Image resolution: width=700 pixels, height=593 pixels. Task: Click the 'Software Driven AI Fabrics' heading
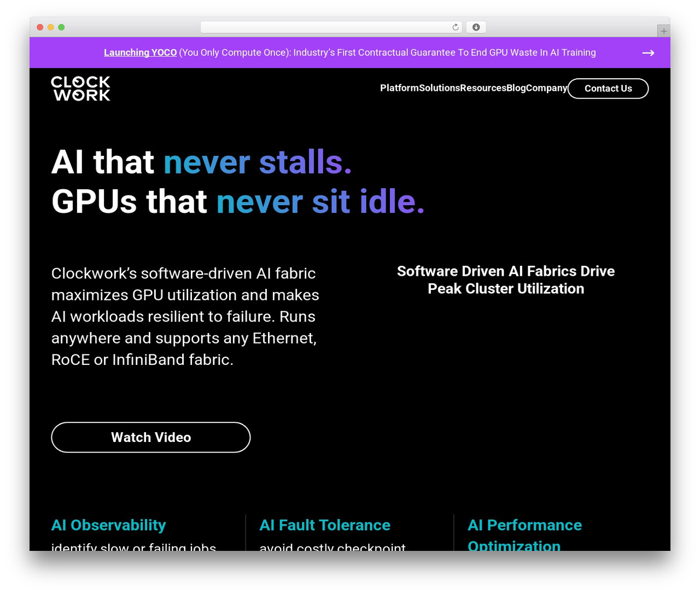point(506,280)
